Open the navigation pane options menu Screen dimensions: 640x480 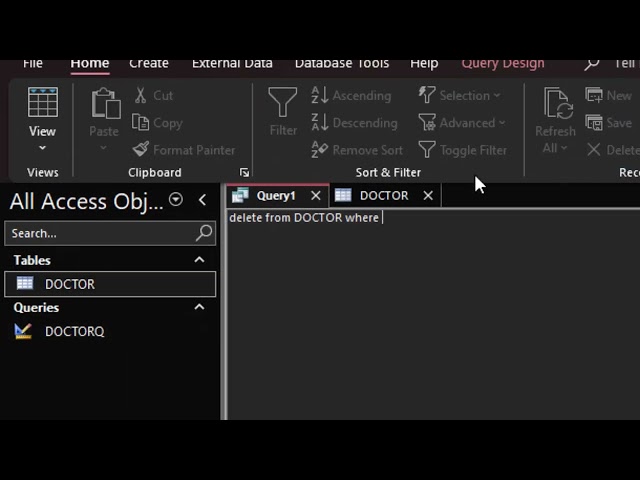click(176, 200)
